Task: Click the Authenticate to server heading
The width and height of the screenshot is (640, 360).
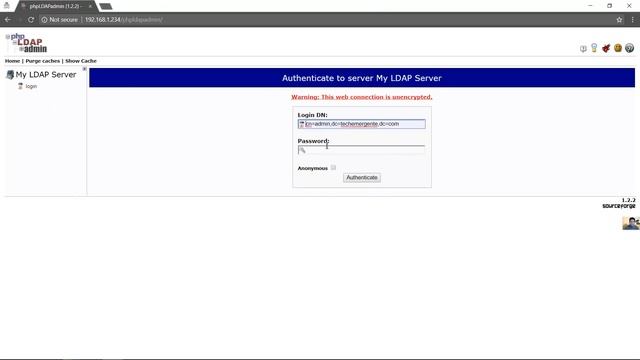Action: click(362, 78)
